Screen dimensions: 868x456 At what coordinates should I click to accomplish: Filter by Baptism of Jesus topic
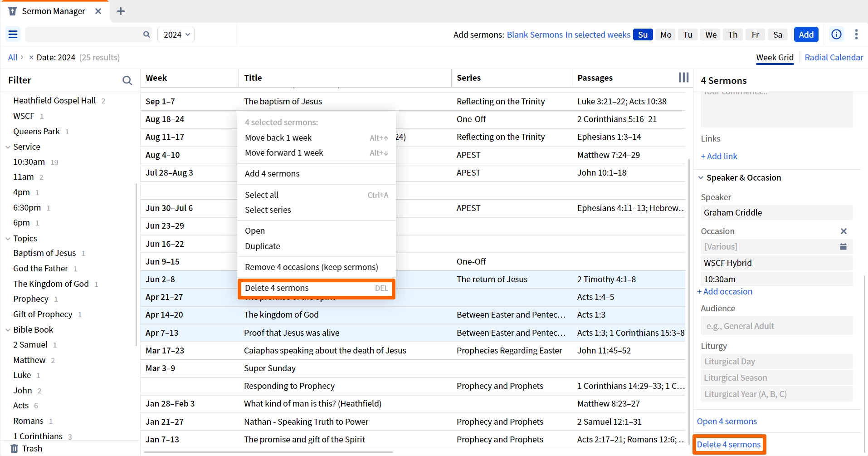[x=44, y=253]
